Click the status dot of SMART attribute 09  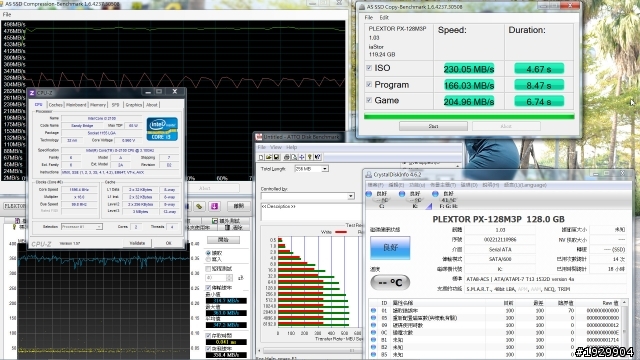click(x=373, y=325)
